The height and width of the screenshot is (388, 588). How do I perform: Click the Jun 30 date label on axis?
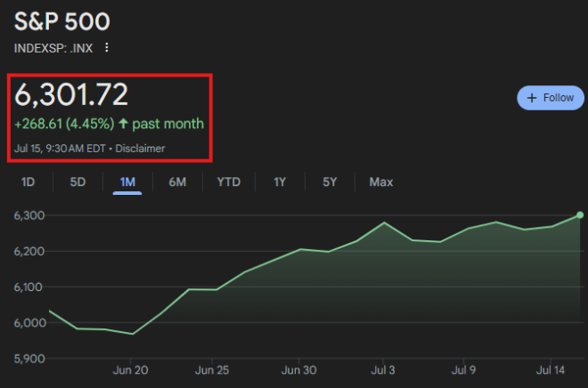(x=298, y=370)
